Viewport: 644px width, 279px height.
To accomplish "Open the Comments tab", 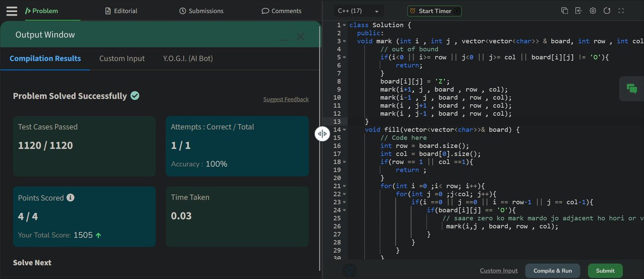I will pos(281,11).
